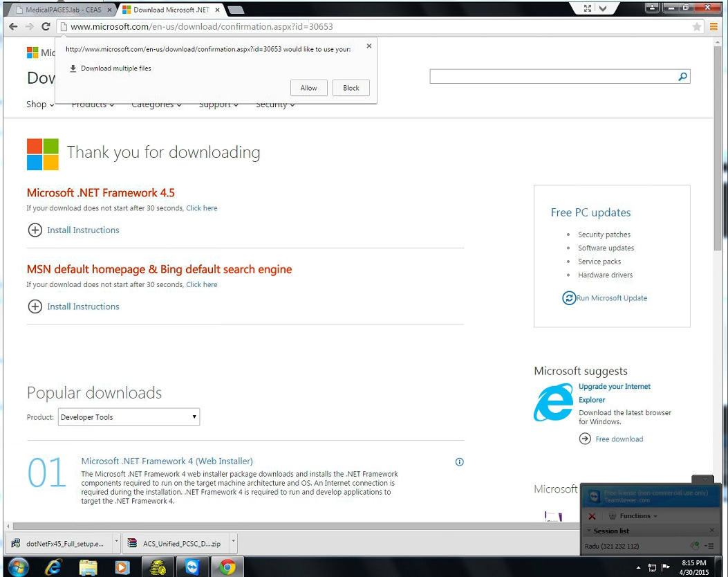This screenshot has width=728, height=577.
Task: Expand the Categories navigation menu
Action: point(156,104)
